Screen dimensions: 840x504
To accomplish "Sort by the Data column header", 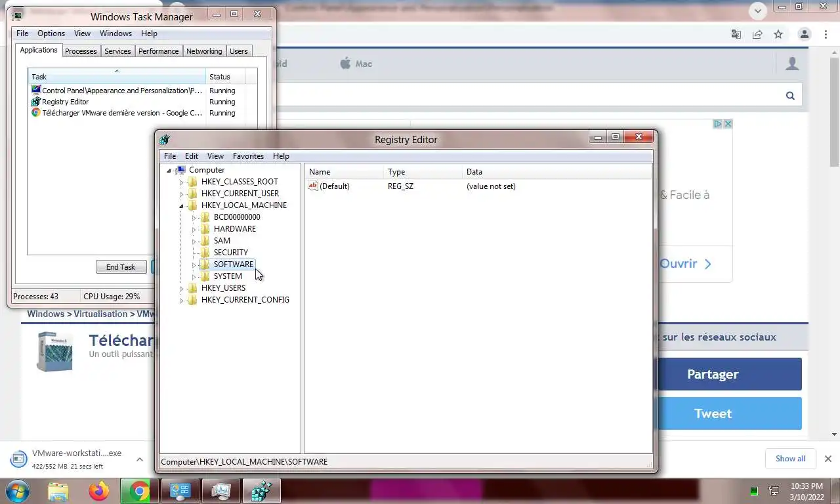I will pos(556,172).
